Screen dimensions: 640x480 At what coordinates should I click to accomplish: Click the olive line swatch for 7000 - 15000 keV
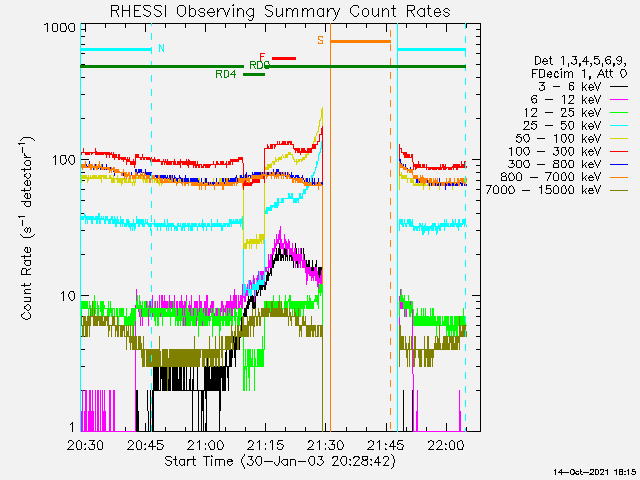pos(619,191)
